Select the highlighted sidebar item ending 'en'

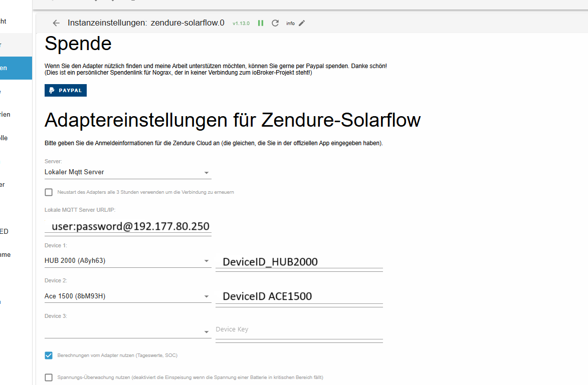point(16,68)
